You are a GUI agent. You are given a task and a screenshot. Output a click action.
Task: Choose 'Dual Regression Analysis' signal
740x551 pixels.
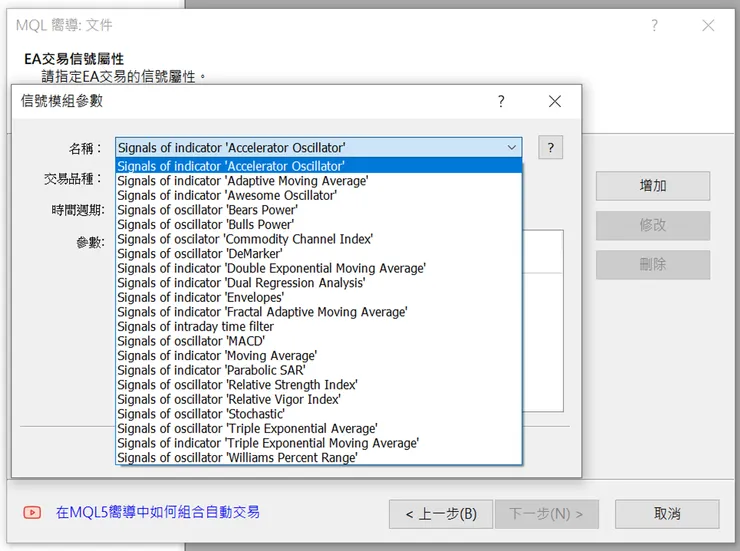point(319,283)
